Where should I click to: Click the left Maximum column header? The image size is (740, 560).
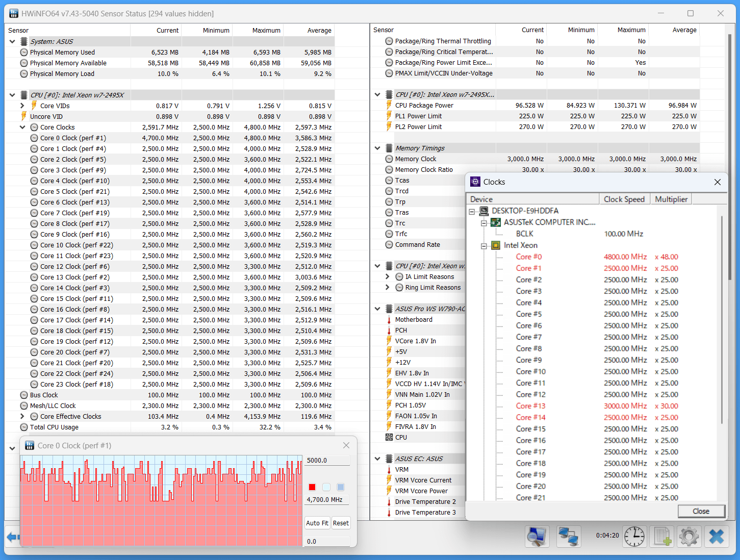pos(258,30)
